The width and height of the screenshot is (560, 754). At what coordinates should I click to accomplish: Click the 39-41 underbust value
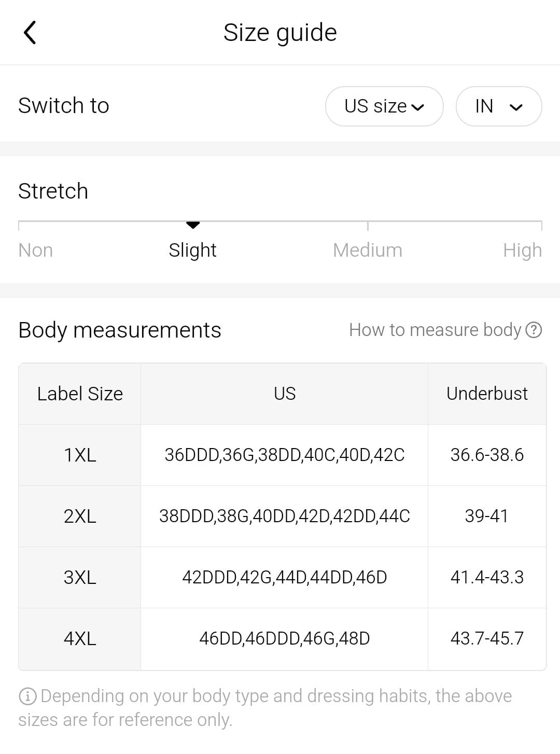coord(486,516)
